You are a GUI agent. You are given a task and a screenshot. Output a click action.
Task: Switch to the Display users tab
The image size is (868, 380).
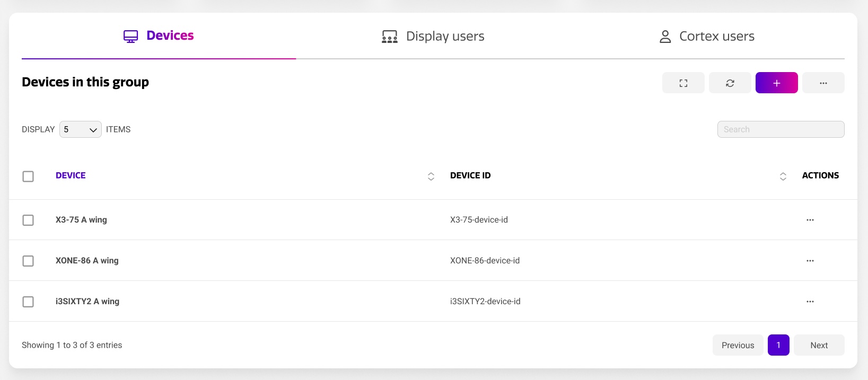[433, 36]
